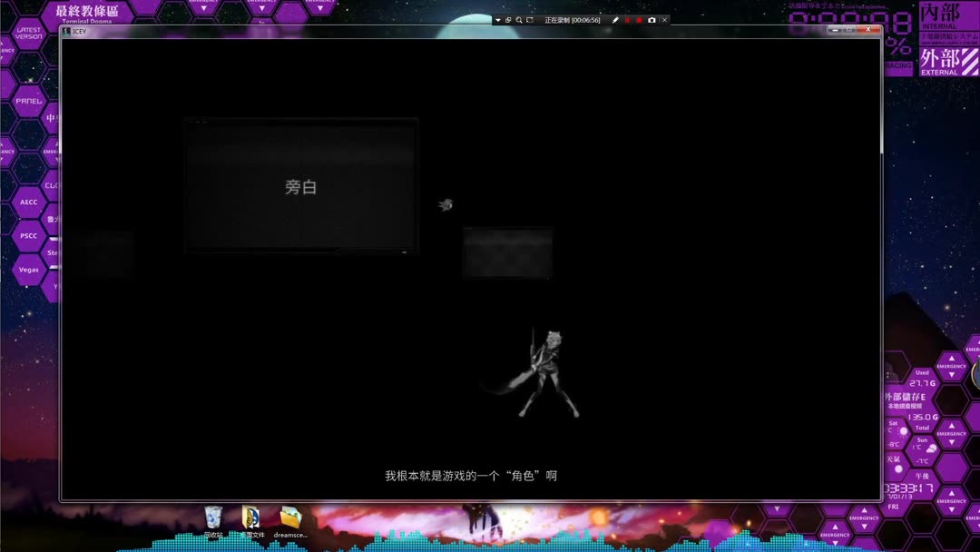Viewport: 980px width, 552px height.
Task: Toggle the layered-windows icon on the recording toolbar
Action: pos(508,20)
